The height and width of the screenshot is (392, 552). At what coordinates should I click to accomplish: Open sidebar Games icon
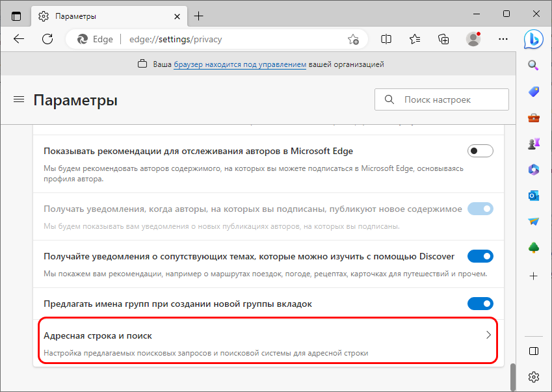533,144
